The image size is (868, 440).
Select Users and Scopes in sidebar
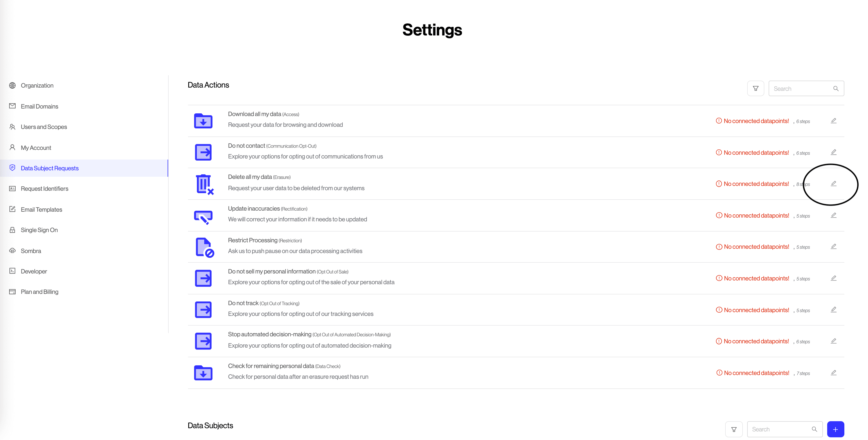[44, 127]
